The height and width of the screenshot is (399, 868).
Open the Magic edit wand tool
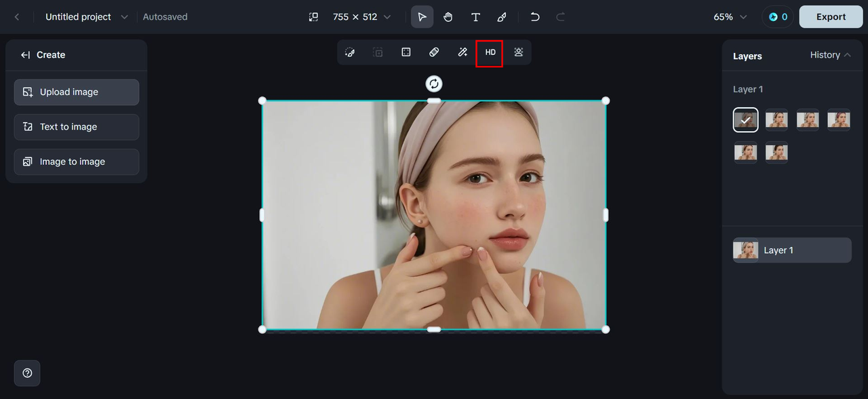pos(462,52)
